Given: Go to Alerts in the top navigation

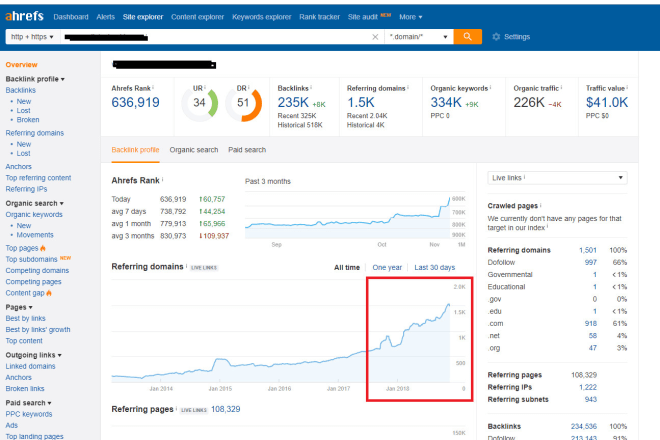Looking at the screenshot, I should click(x=105, y=17).
